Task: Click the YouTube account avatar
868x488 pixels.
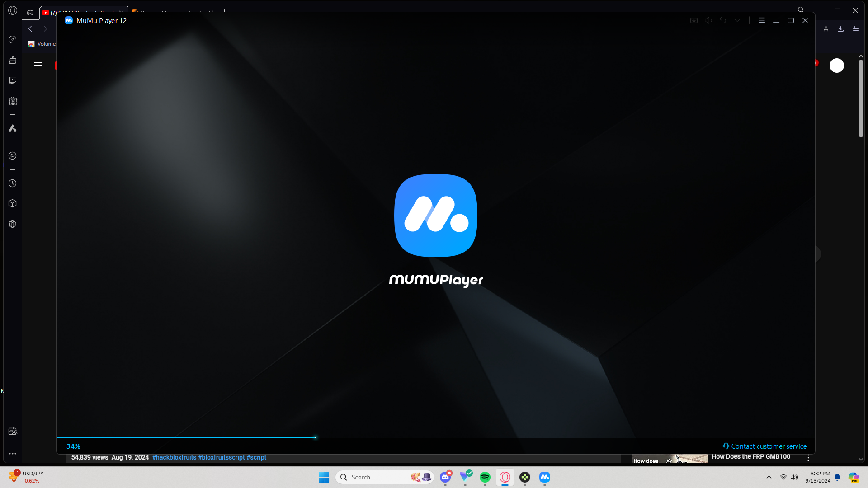Action: point(837,66)
